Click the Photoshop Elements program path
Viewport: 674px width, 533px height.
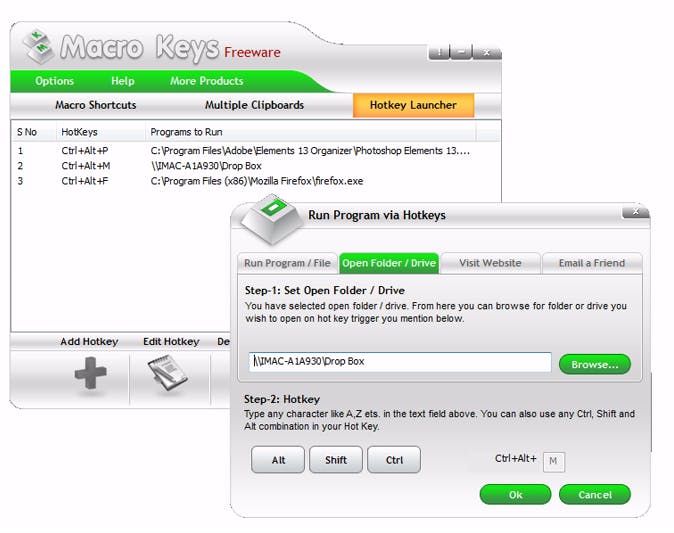click(310, 151)
